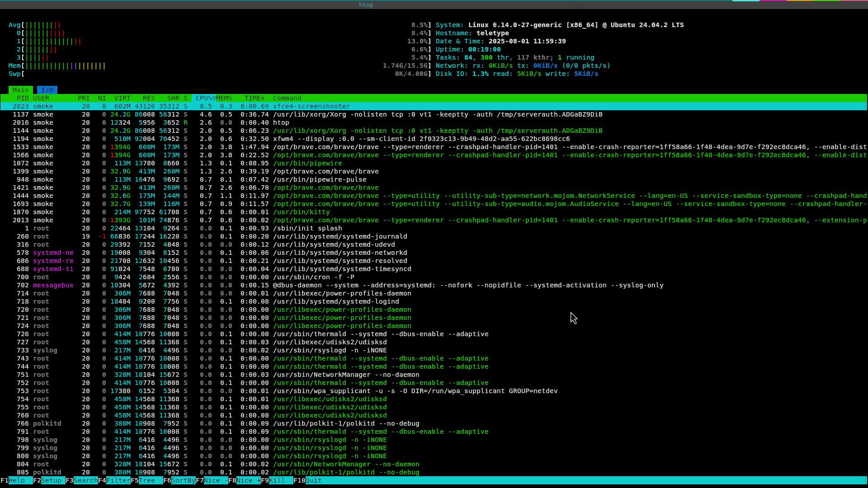The height and width of the screenshot is (488, 868).
Task: Click the Tasks summary line
Action: tap(515, 57)
